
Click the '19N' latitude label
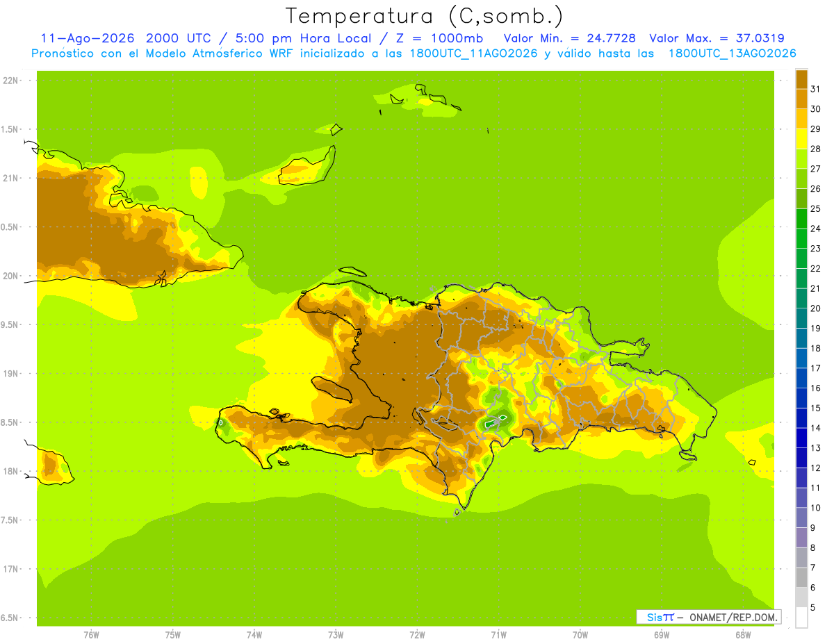[11, 374]
